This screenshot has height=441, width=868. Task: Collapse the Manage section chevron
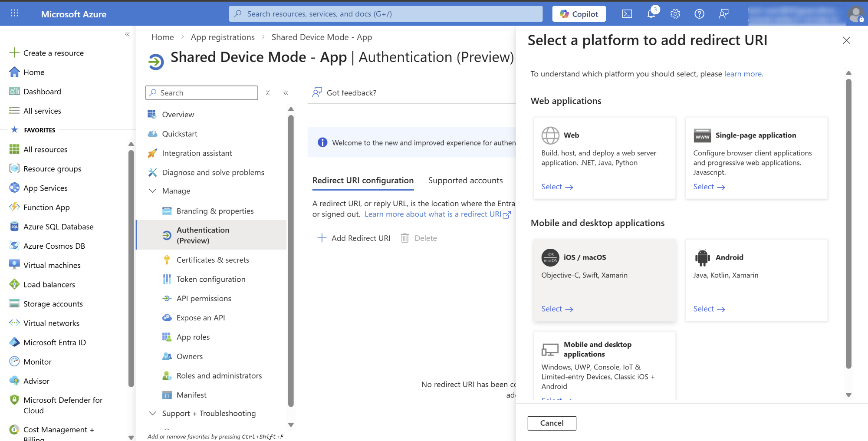pos(153,191)
